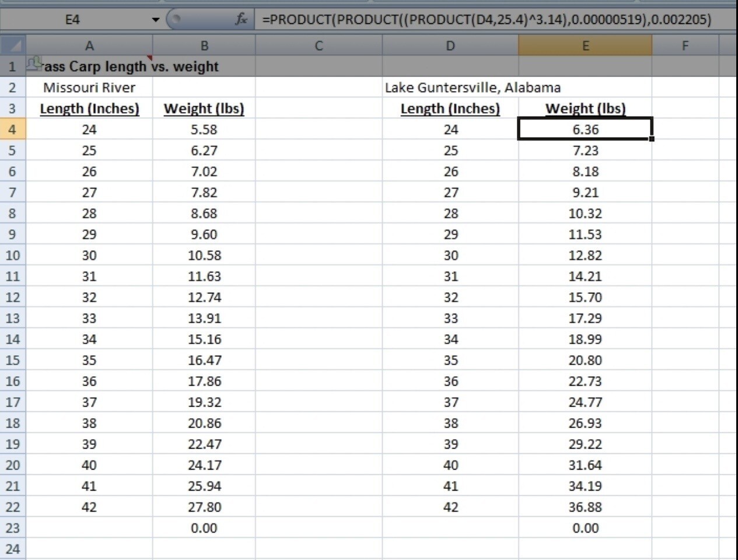Select the cell with value 7.23
Image resolution: width=738 pixels, height=560 pixels.
click(585, 150)
